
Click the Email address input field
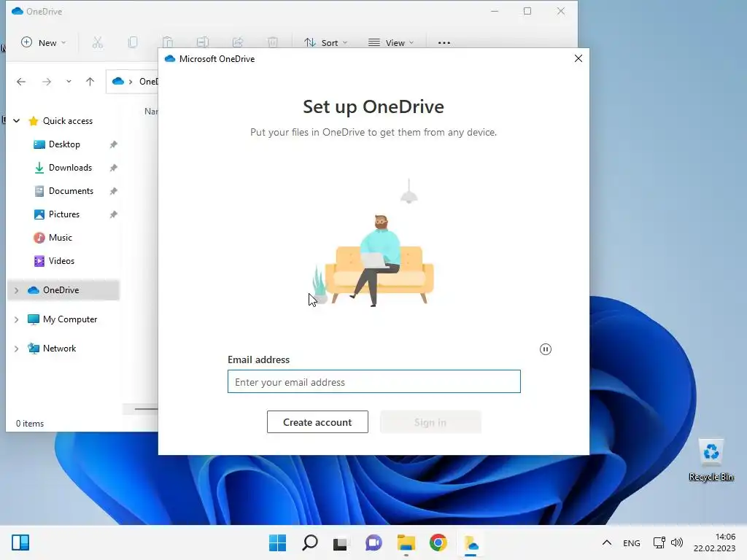[374, 381]
